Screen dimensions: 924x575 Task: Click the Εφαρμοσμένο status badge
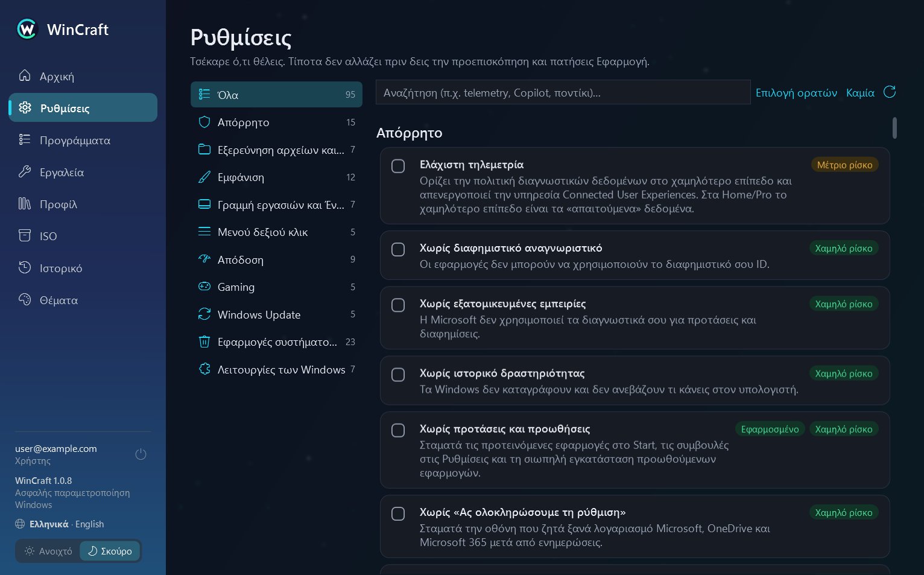coord(770,429)
